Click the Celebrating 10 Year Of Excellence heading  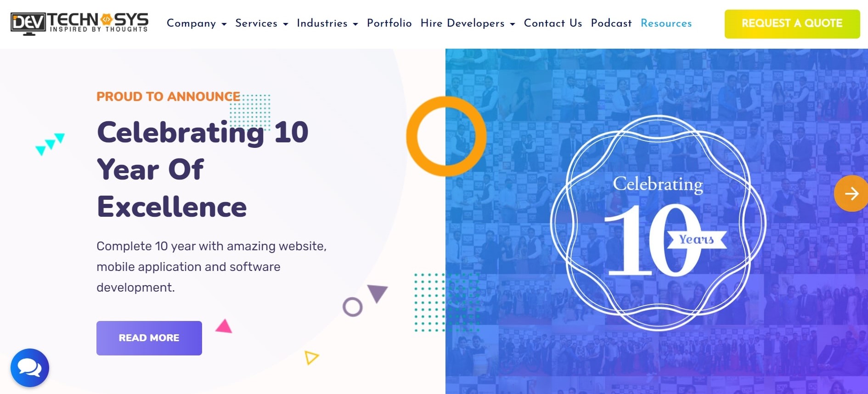point(202,169)
